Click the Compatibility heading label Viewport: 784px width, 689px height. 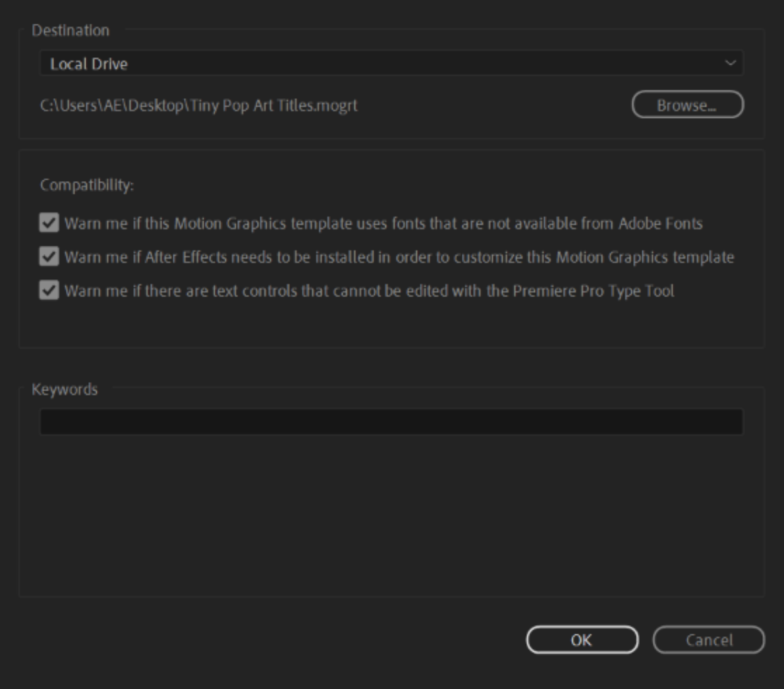tap(87, 185)
